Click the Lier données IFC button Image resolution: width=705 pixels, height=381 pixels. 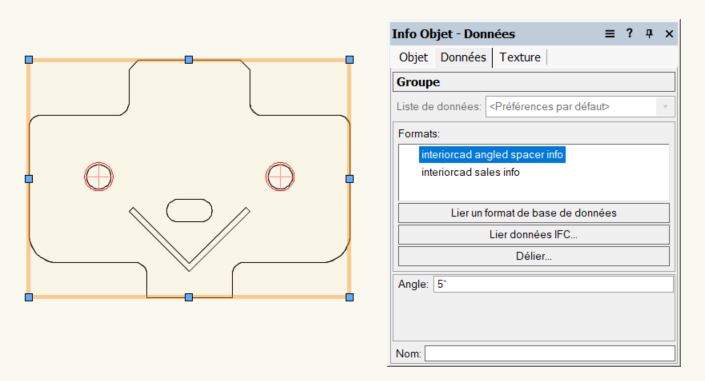click(534, 235)
